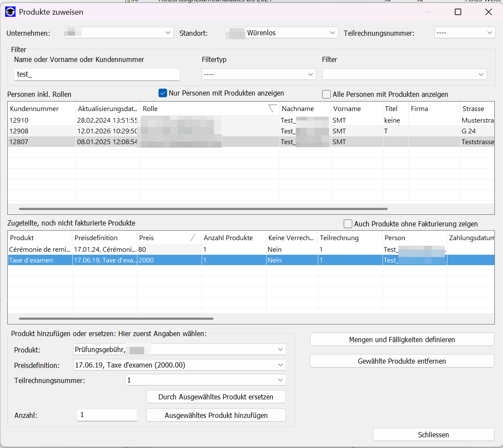
Task: Click the 'Teststrasse' street cell
Action: 477,142
